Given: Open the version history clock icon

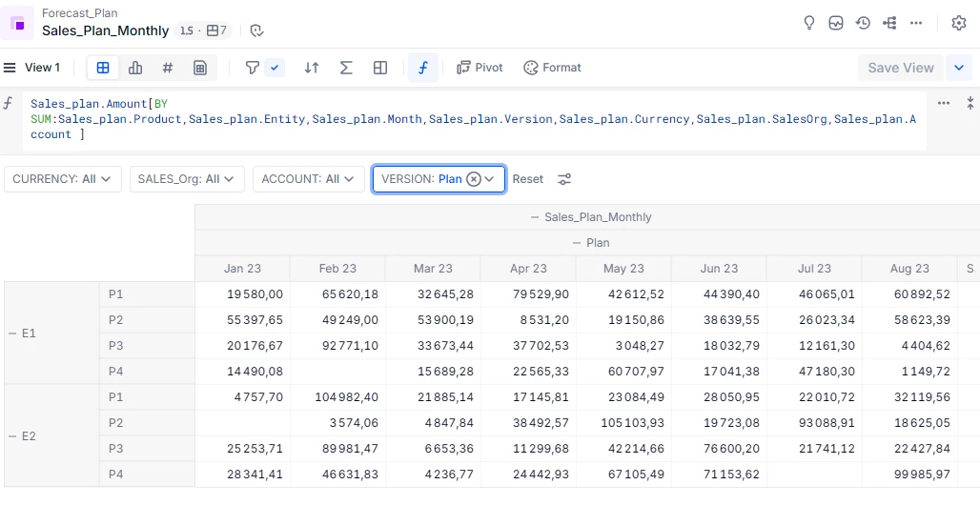Looking at the screenshot, I should pos(863,23).
